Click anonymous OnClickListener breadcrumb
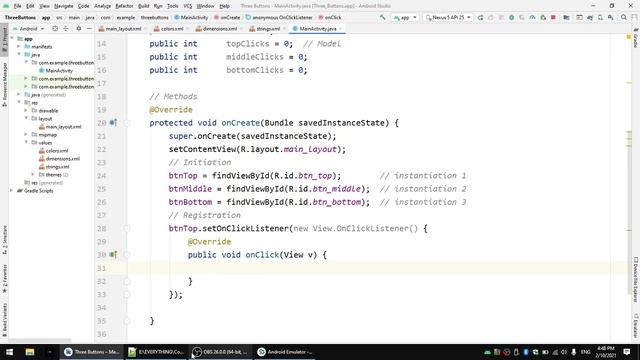Screen dimensions: 640x360 click(x=279, y=18)
